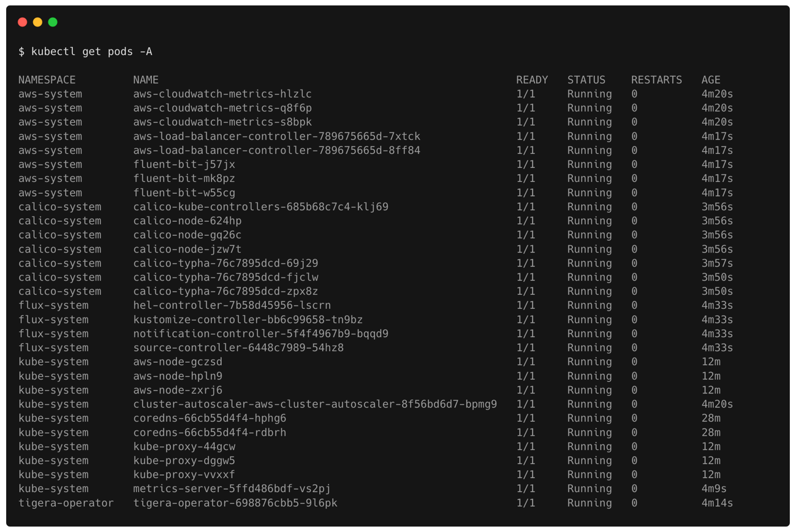796x532 pixels.
Task: Click the tigera-operator namespace in last row
Action: coord(66,503)
